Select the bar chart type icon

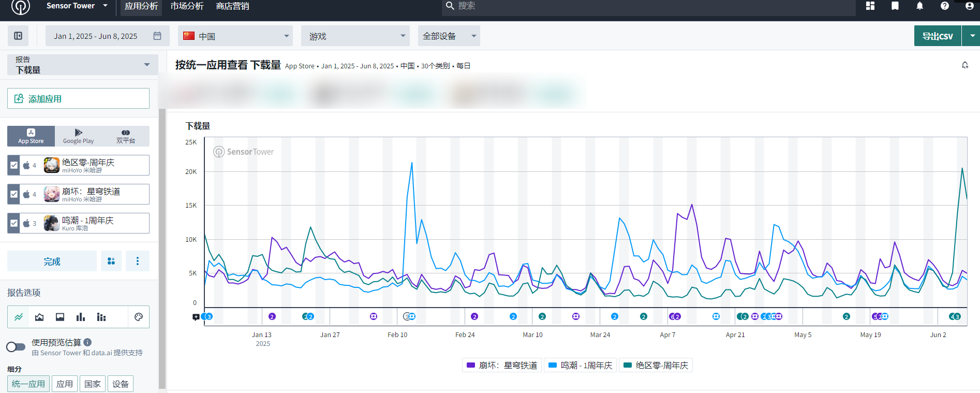(81, 317)
